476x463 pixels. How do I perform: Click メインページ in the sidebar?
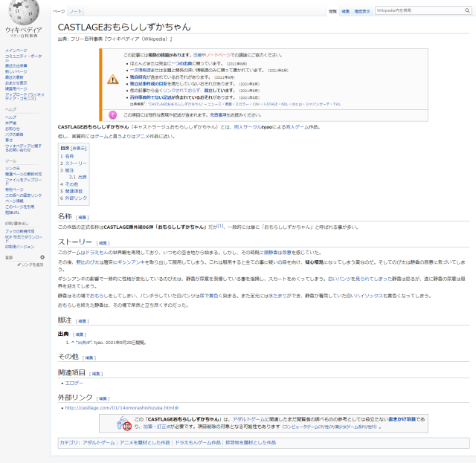(x=16, y=51)
